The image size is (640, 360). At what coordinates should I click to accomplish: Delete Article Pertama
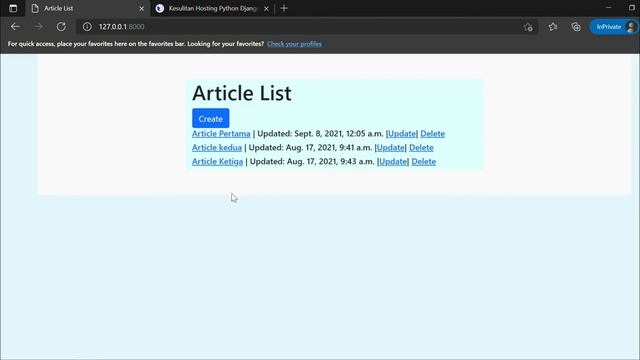433,133
